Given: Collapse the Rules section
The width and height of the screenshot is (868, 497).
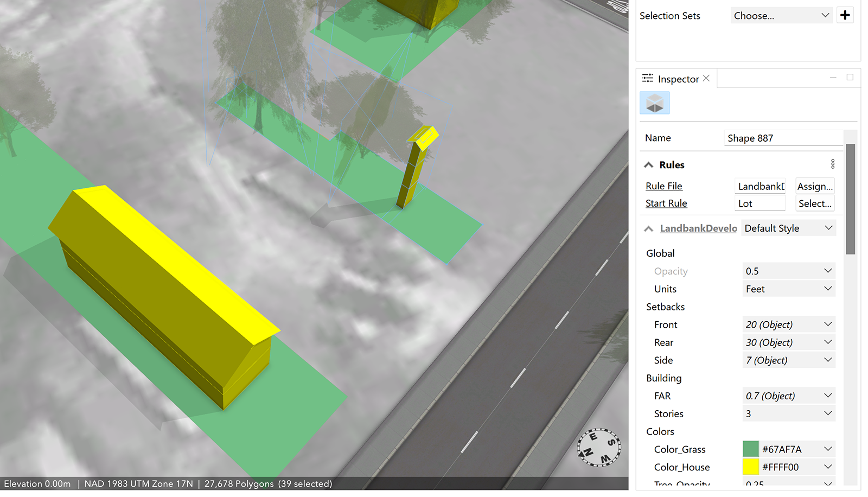Looking at the screenshot, I should click(649, 165).
